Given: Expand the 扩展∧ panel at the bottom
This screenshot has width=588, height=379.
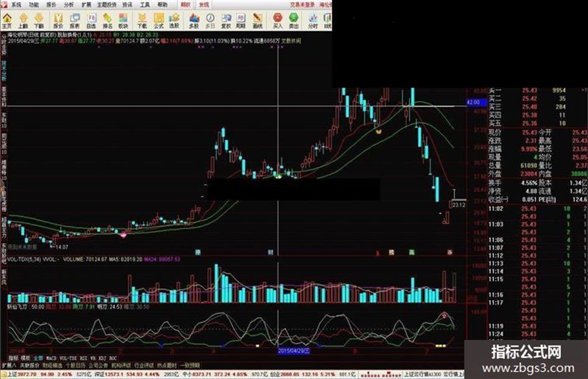Looking at the screenshot, I should click(9, 365).
